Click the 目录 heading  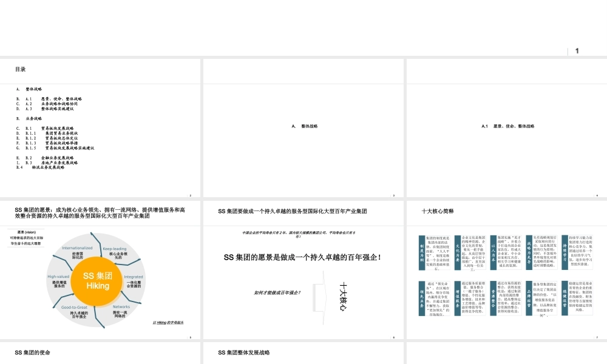pyautogui.click(x=21, y=69)
